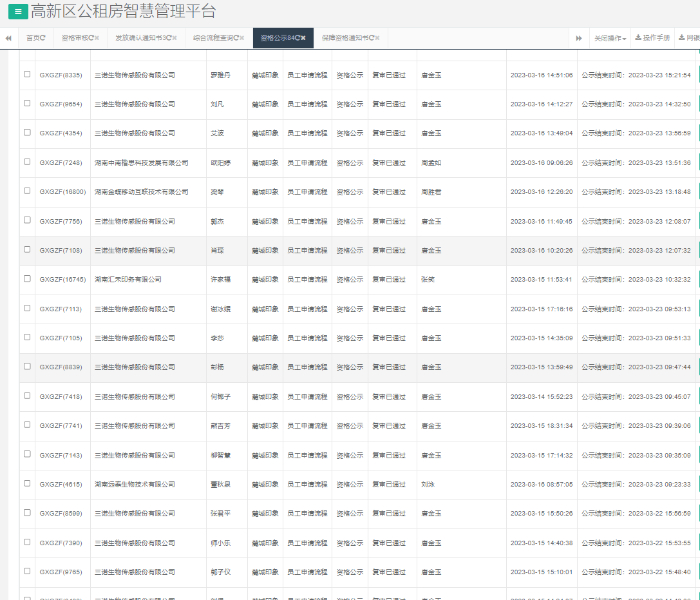Open the 保障资格通知书 tab
This screenshot has width=700, height=600.
pos(345,38)
